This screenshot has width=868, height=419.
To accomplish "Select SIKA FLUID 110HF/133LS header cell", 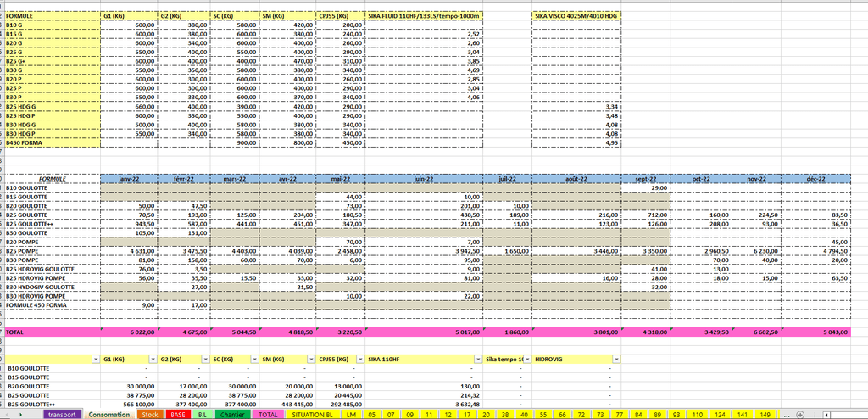I will point(425,17).
